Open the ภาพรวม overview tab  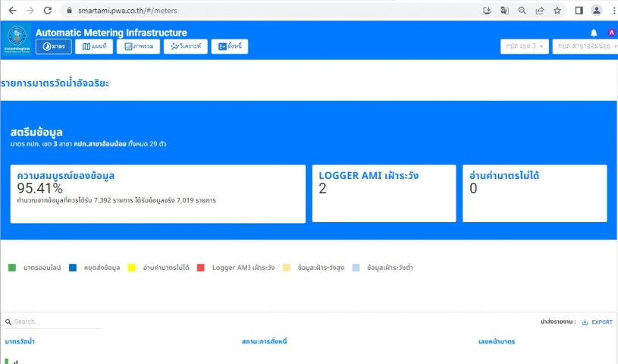point(138,46)
